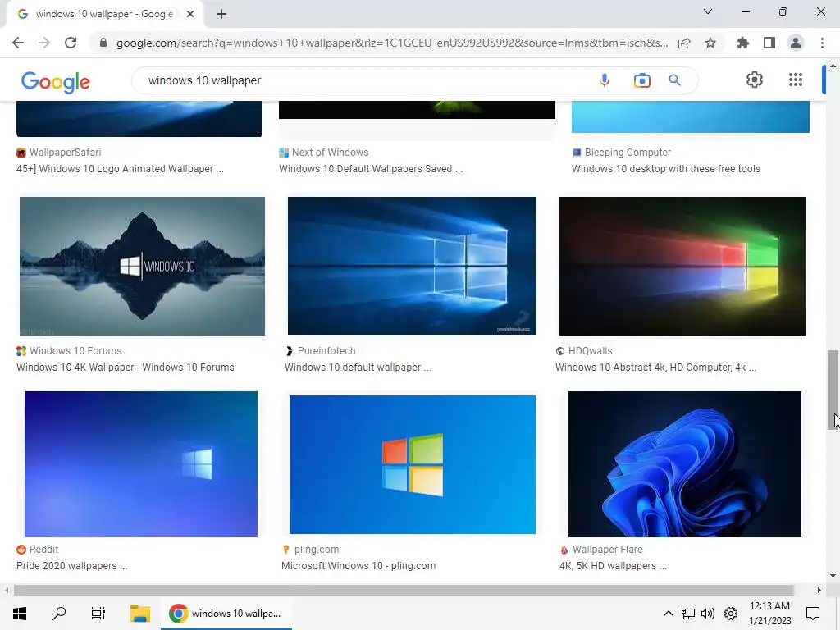View site information via lock icon

[x=103, y=43]
